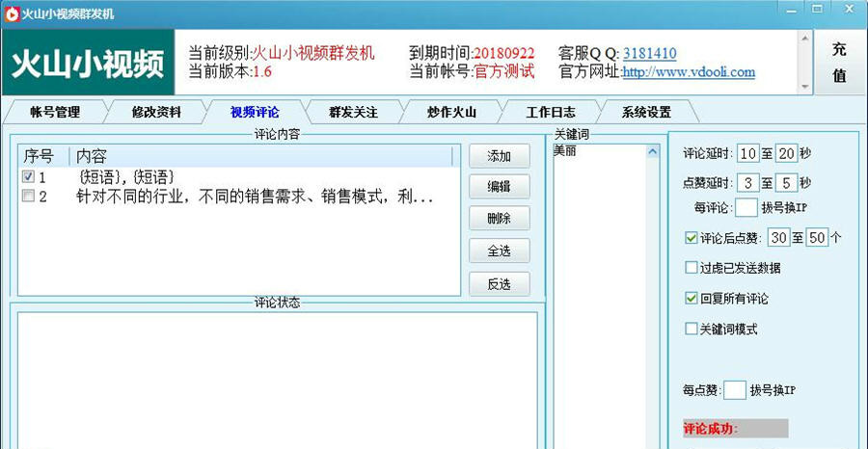Image resolution: width=868 pixels, height=449 pixels.
Task: Click the current account 官方测试 text
Action: pyautogui.click(x=504, y=72)
